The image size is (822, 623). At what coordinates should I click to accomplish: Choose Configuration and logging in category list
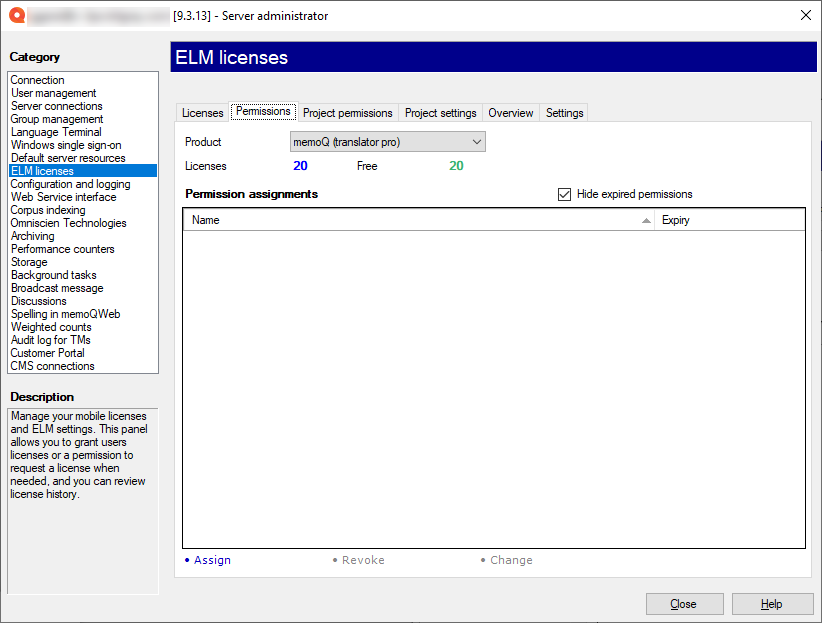click(70, 184)
